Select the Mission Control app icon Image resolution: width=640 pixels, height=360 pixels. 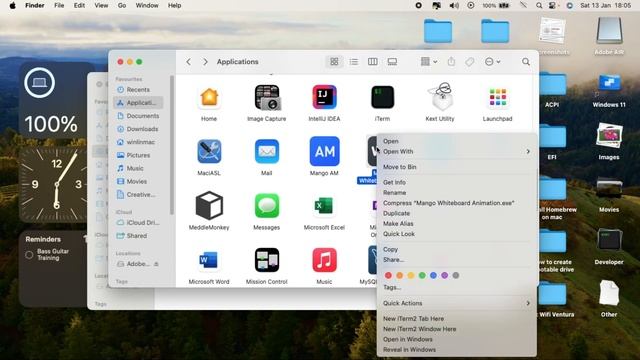267,260
